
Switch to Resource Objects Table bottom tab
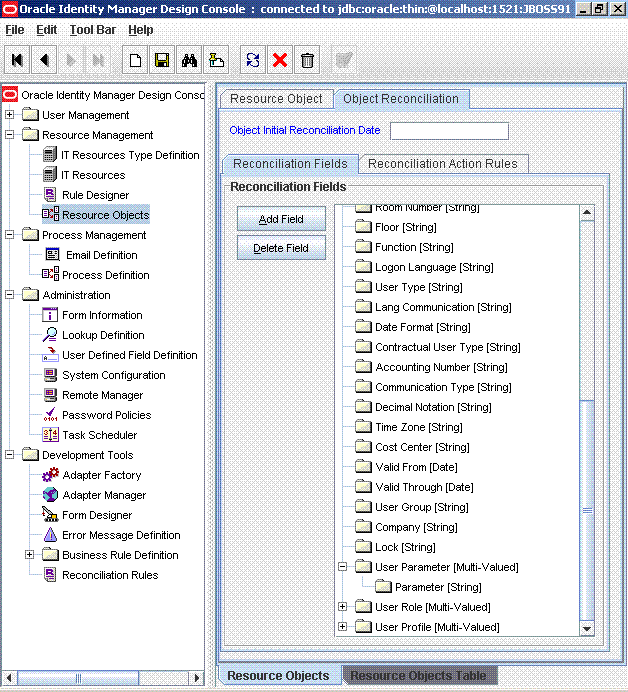coord(418,676)
